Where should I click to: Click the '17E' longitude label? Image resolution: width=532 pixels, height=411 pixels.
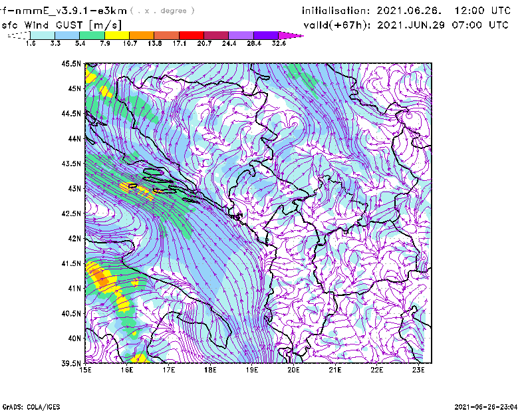point(169,370)
